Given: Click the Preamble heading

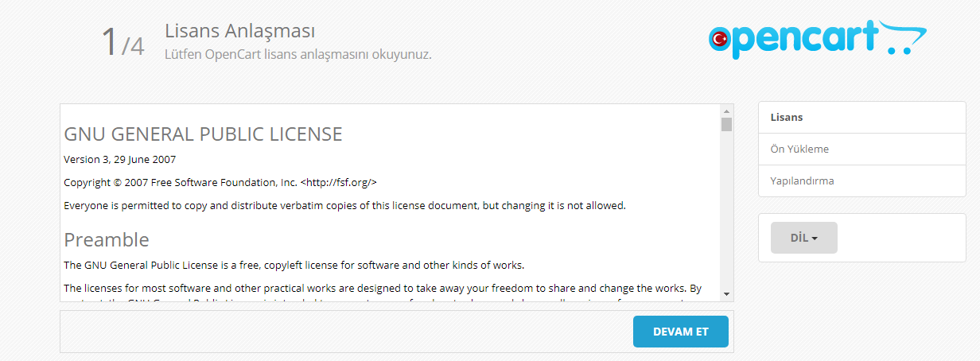Looking at the screenshot, I should coord(107,239).
